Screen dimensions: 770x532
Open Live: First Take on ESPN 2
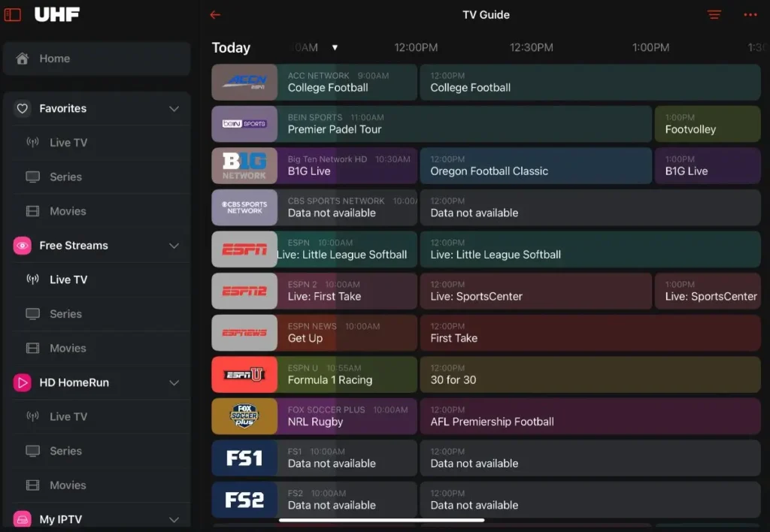click(x=346, y=291)
